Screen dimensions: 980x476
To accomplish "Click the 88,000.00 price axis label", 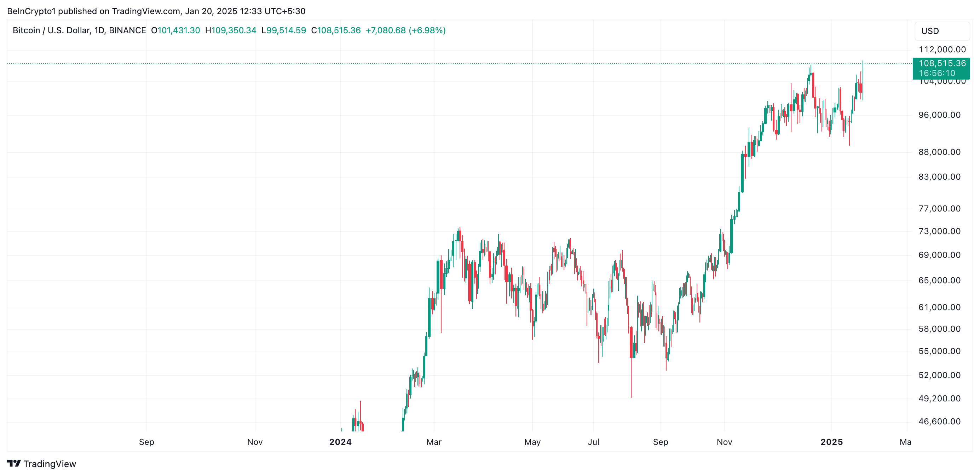I will click(939, 152).
